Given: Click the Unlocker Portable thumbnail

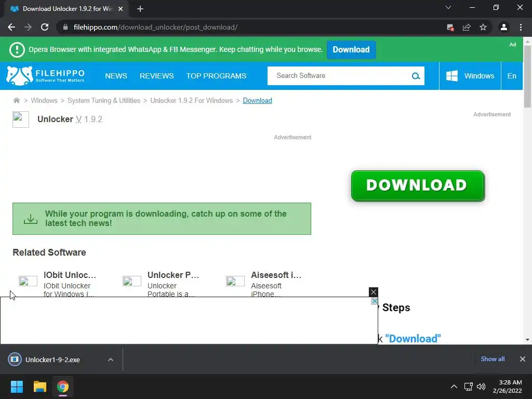Looking at the screenshot, I should pyautogui.click(x=131, y=281).
